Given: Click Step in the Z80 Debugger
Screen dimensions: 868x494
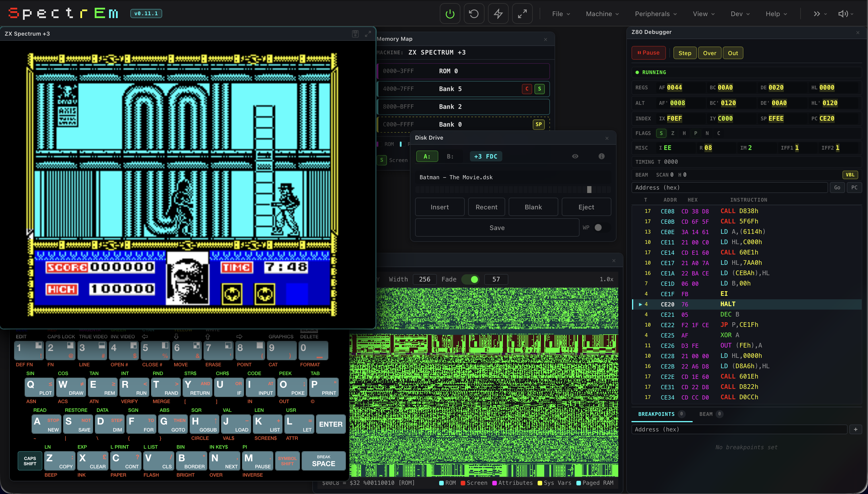Looking at the screenshot, I should (685, 53).
